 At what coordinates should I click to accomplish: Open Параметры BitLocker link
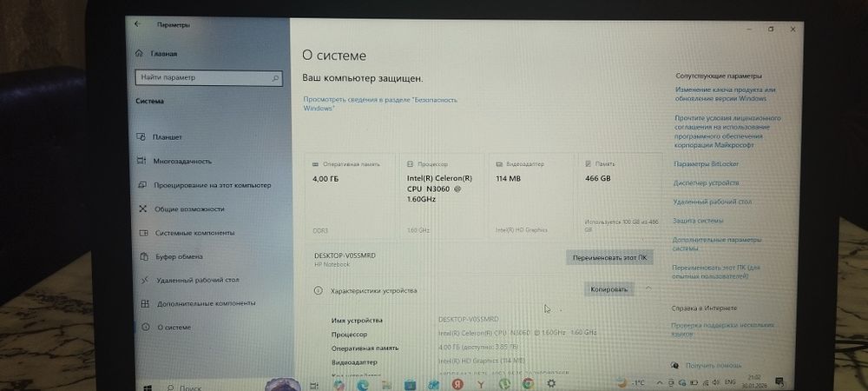click(707, 164)
